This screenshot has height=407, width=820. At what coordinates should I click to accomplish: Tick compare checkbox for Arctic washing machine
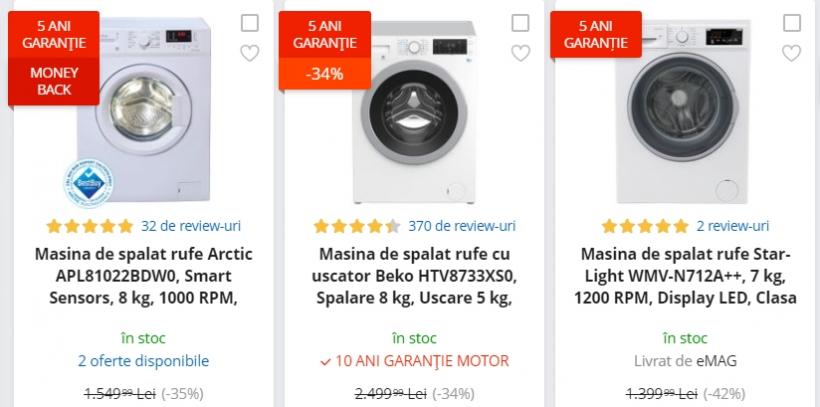coord(249,23)
